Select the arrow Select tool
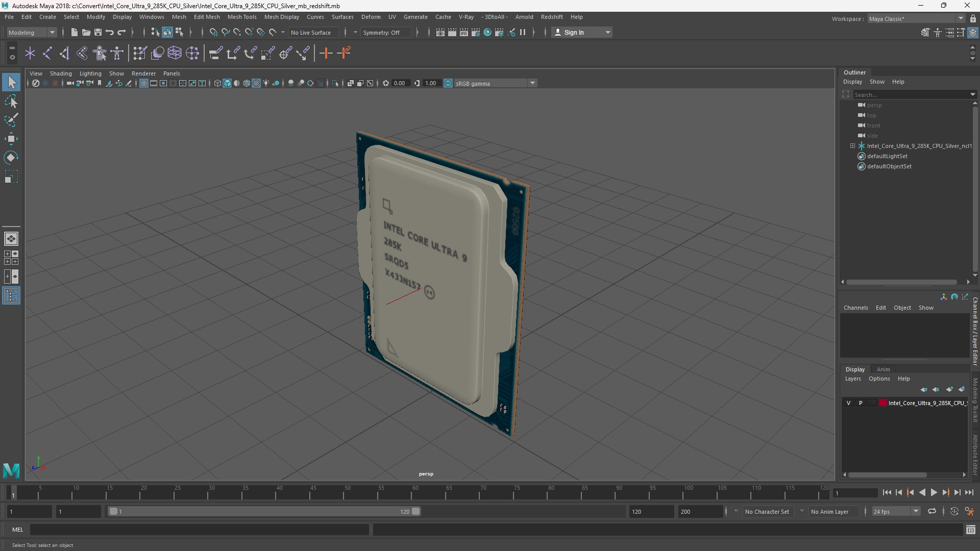The width and height of the screenshot is (980, 551). [11, 82]
